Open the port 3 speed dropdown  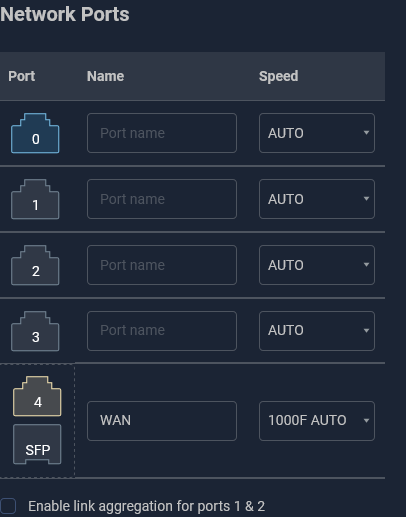[317, 331]
